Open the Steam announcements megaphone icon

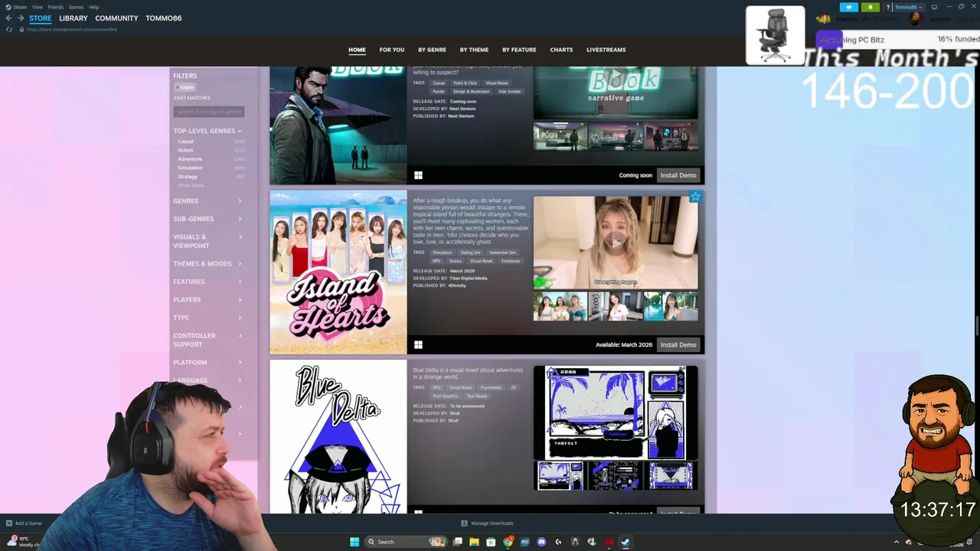[848, 7]
